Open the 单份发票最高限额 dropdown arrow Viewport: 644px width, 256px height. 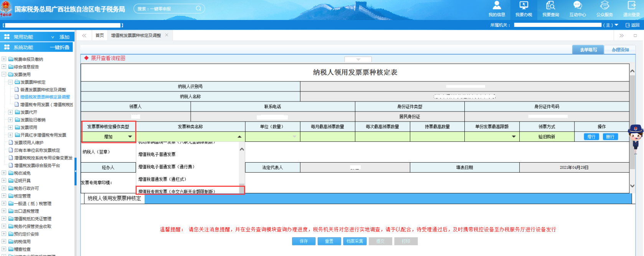point(514,137)
